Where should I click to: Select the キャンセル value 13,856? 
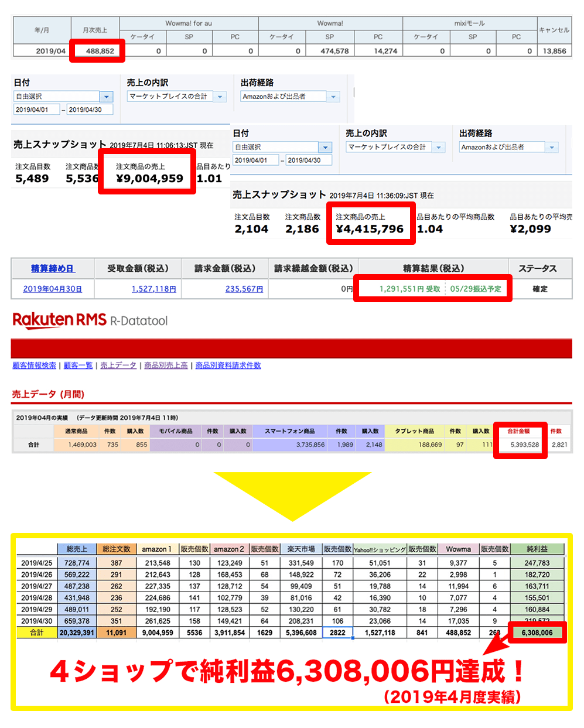(554, 51)
